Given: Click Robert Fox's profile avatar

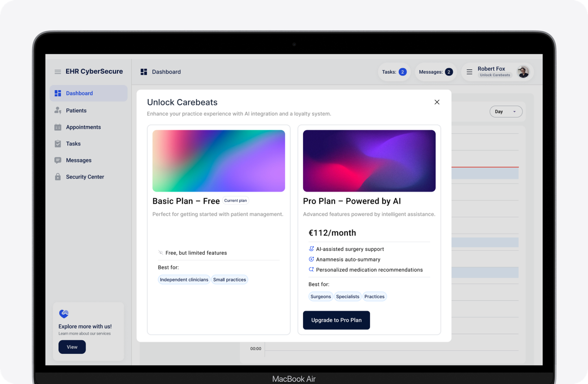Looking at the screenshot, I should tap(523, 72).
